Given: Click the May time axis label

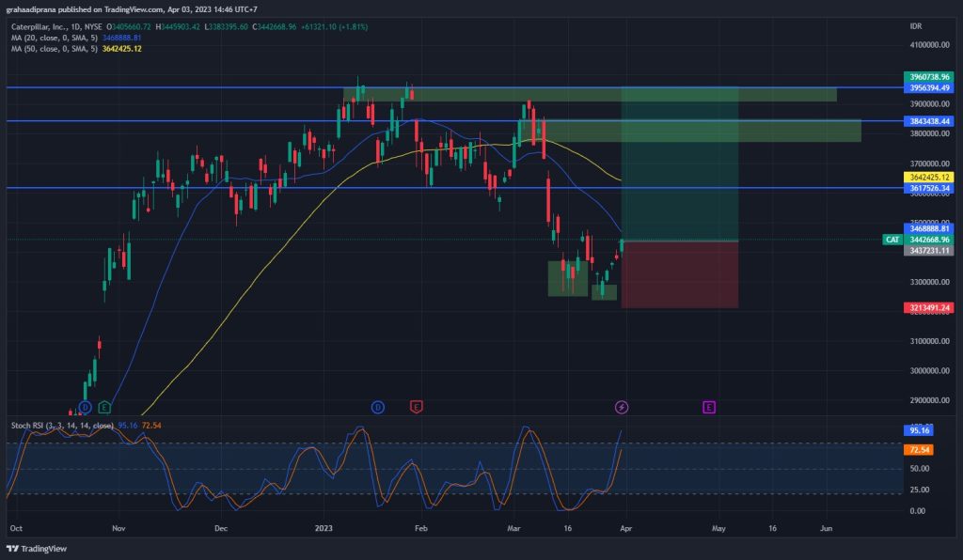Looking at the screenshot, I should 718,528.
